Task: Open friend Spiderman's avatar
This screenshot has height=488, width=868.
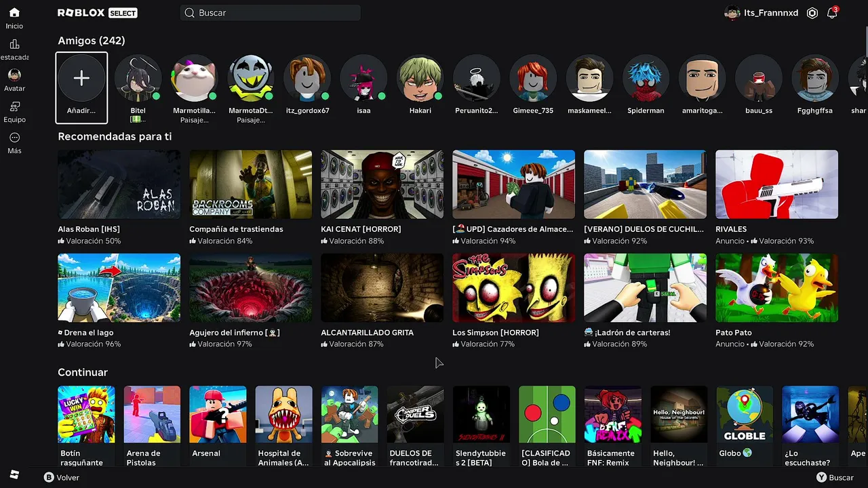Action: coord(646,79)
